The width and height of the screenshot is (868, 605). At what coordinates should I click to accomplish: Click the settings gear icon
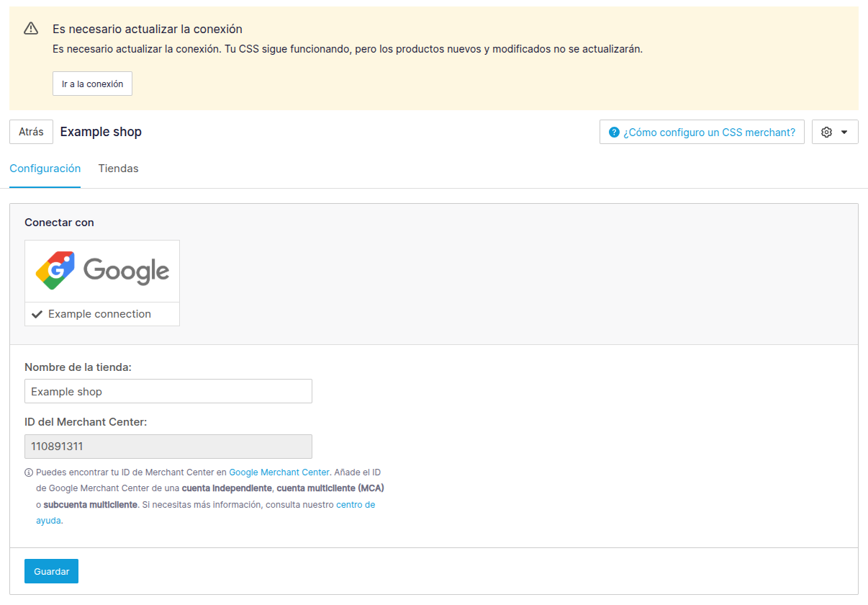point(826,133)
